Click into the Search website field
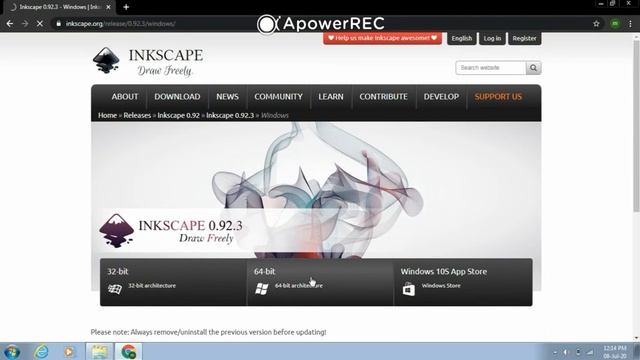The height and width of the screenshot is (360, 640). 491,68
